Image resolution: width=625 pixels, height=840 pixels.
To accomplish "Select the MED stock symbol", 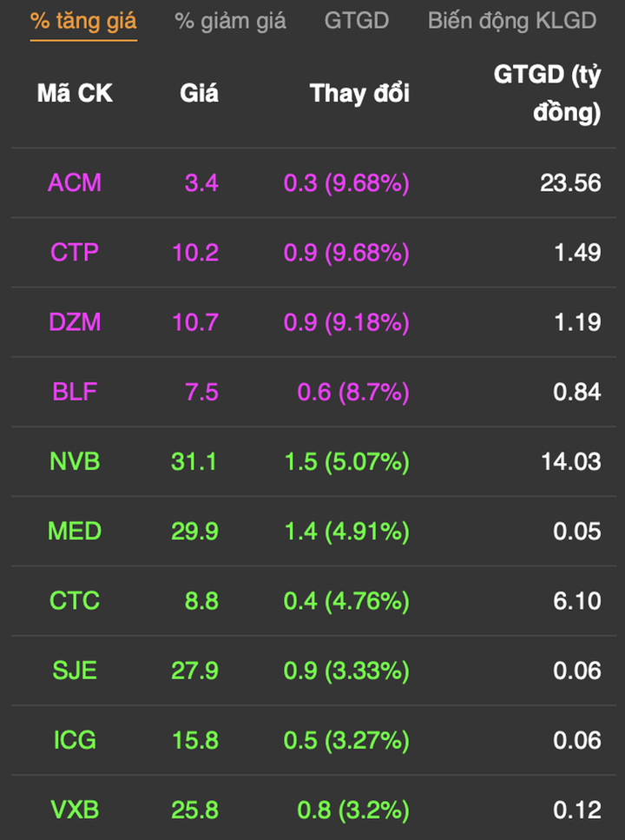I will pos(75,531).
